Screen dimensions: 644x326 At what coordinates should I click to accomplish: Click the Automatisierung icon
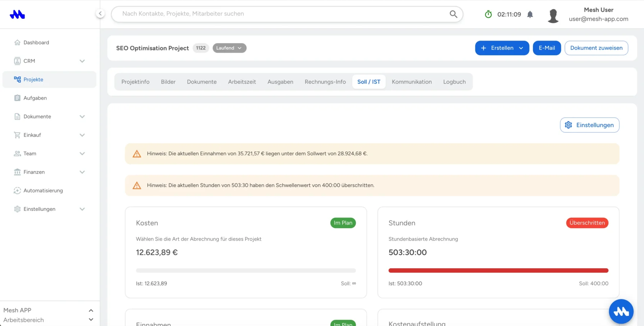point(17,190)
